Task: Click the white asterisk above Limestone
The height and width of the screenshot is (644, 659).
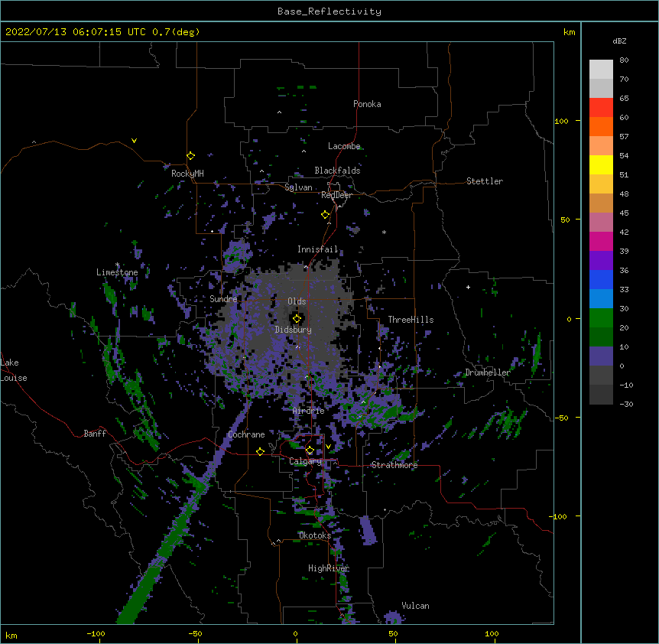Action: point(117,265)
